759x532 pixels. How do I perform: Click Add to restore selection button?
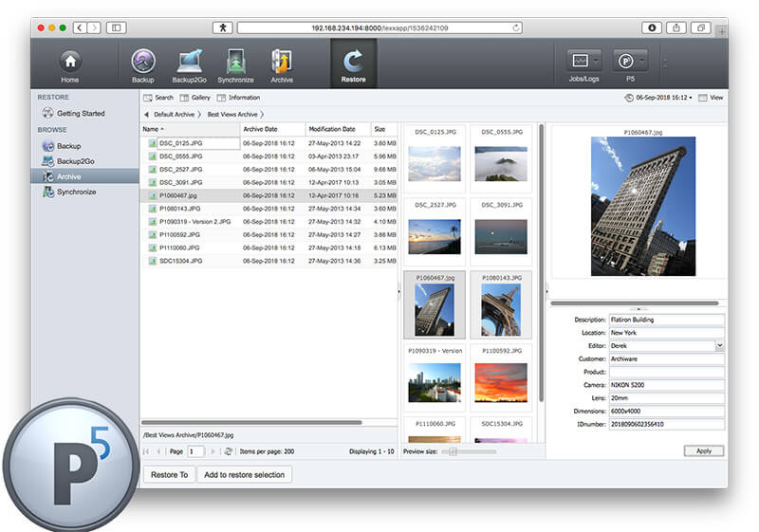(245, 475)
